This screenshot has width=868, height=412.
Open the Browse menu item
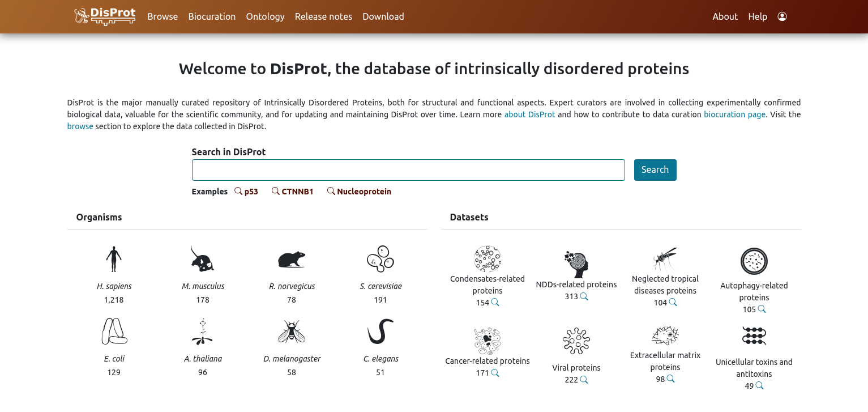pyautogui.click(x=163, y=16)
